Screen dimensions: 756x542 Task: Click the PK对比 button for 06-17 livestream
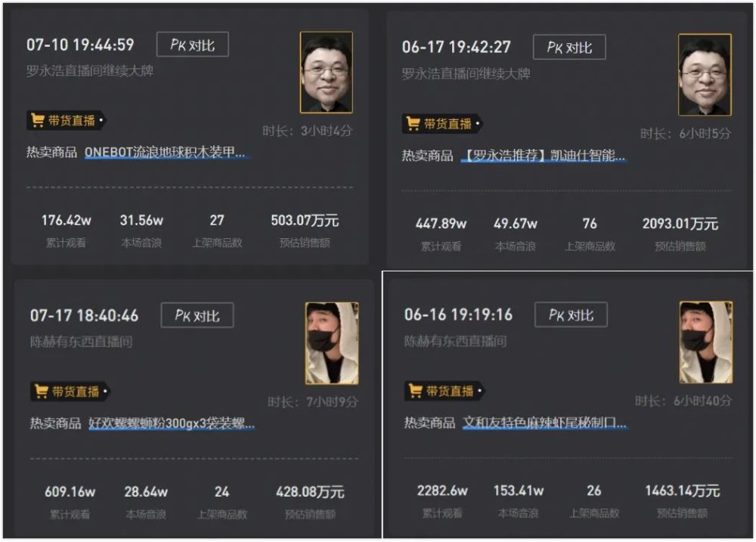pos(569,47)
